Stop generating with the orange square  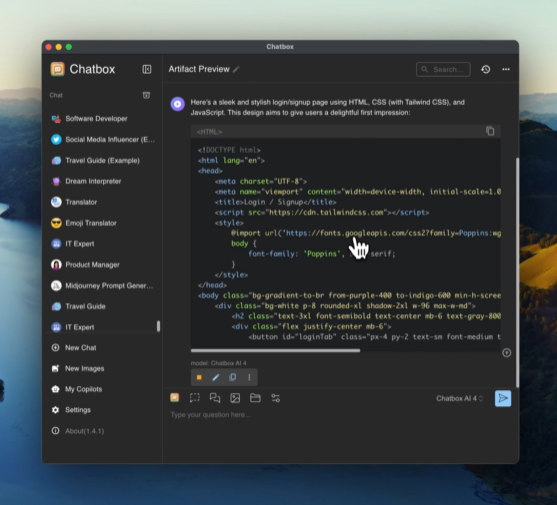199,377
